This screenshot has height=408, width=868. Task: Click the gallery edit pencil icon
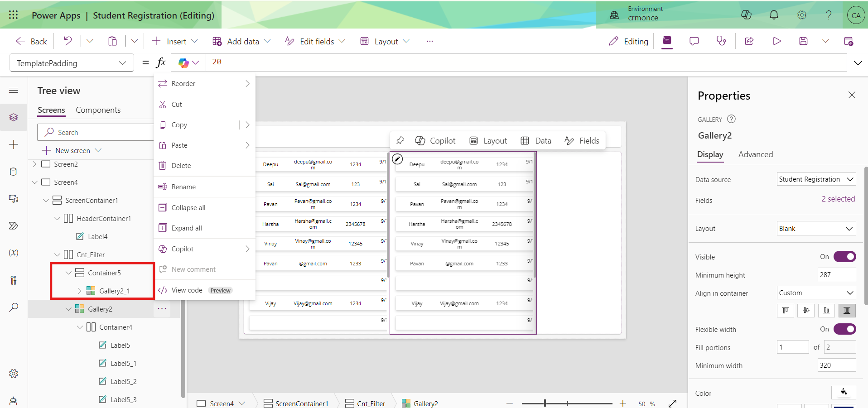click(397, 159)
